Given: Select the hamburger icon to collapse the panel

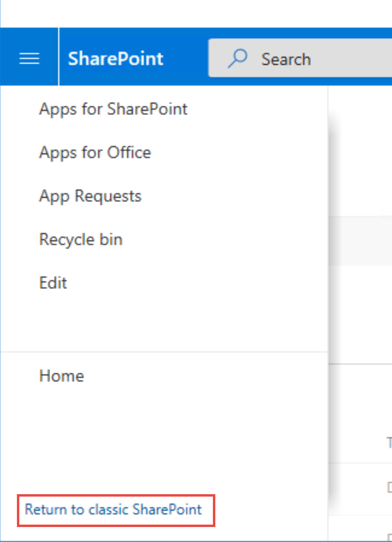Looking at the screenshot, I should click(x=29, y=57).
